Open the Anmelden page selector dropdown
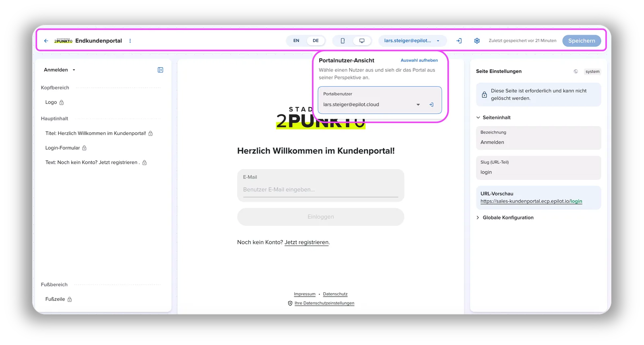 point(60,70)
